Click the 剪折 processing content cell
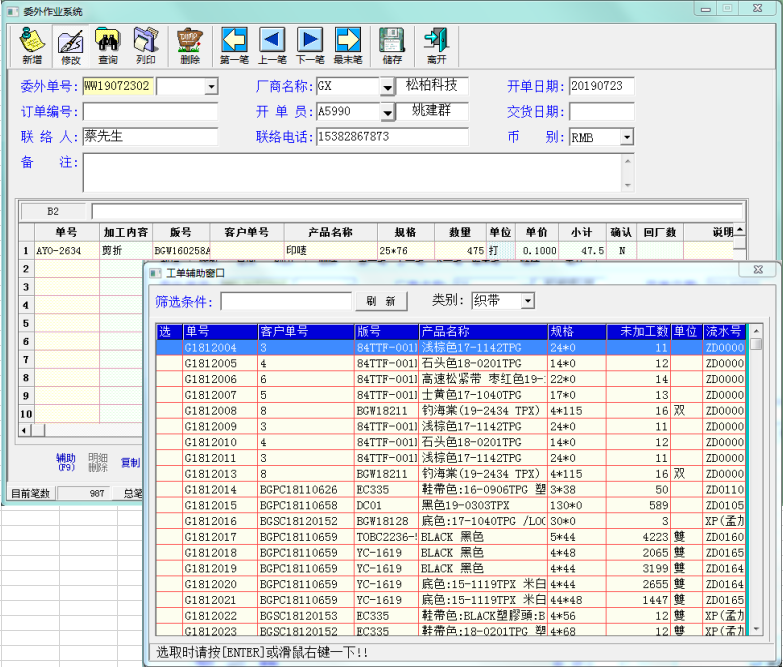This screenshot has width=783, height=667. (126, 251)
